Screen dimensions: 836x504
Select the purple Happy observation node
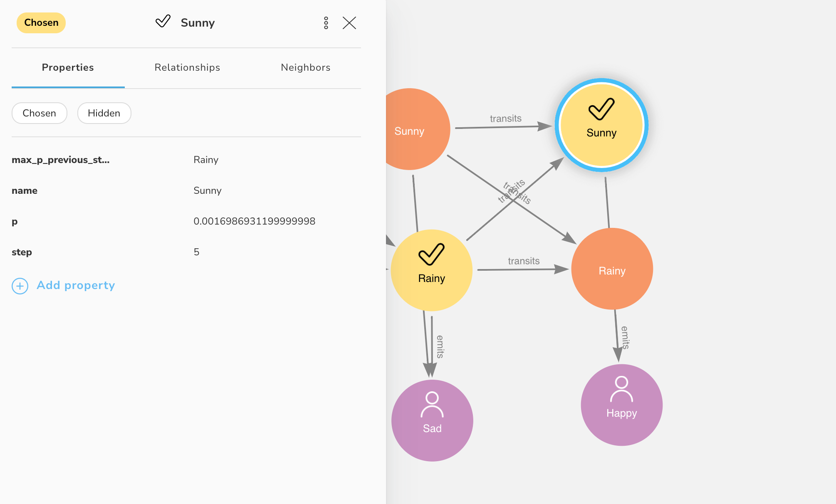coord(621,405)
